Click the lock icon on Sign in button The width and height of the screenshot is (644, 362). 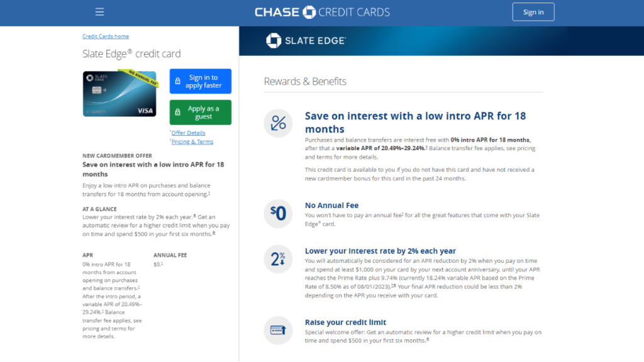(x=178, y=81)
